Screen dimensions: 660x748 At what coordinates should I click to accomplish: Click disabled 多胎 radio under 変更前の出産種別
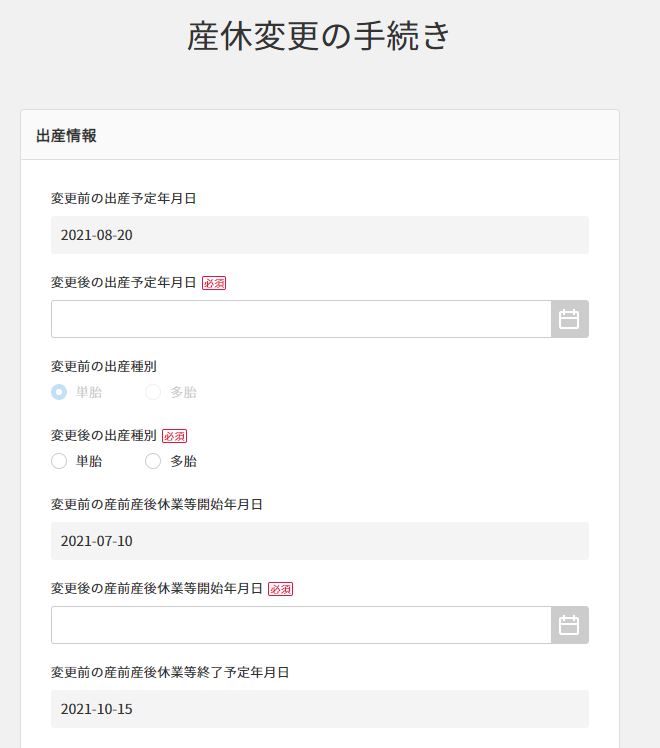point(153,392)
